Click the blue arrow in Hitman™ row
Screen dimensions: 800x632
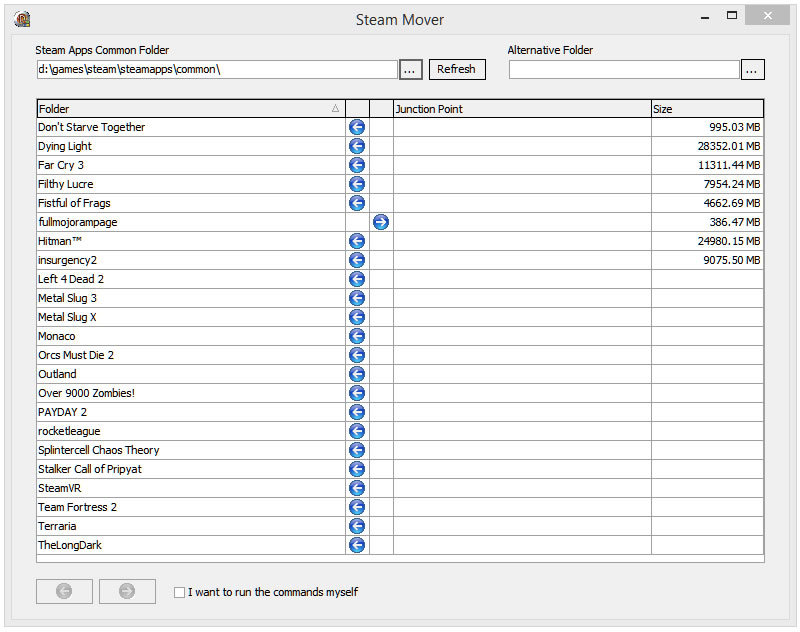357,241
